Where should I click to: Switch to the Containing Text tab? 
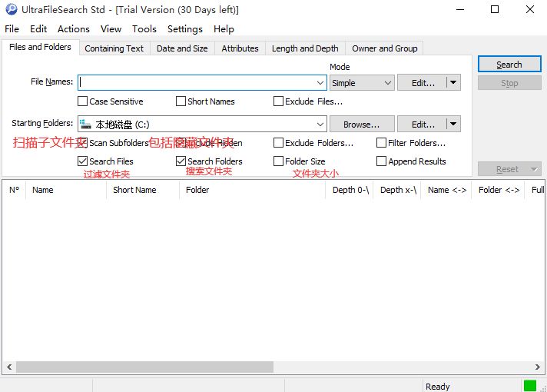point(114,48)
